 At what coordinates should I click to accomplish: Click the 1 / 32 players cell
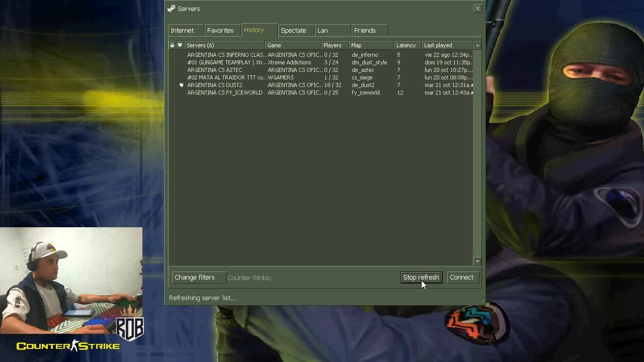331,77
